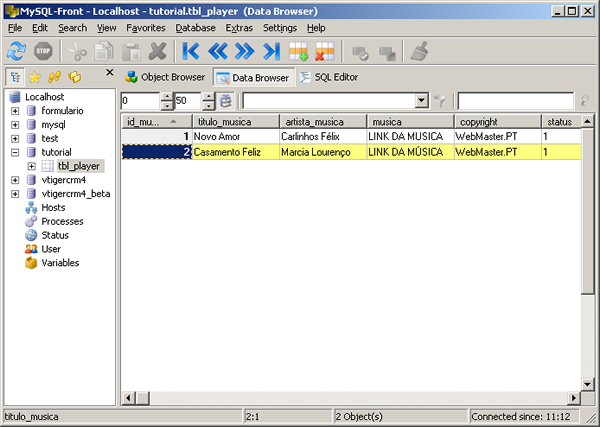Image resolution: width=600 pixels, height=427 pixels.
Task: Click the Delete X toolbar icon
Action: [x=157, y=51]
